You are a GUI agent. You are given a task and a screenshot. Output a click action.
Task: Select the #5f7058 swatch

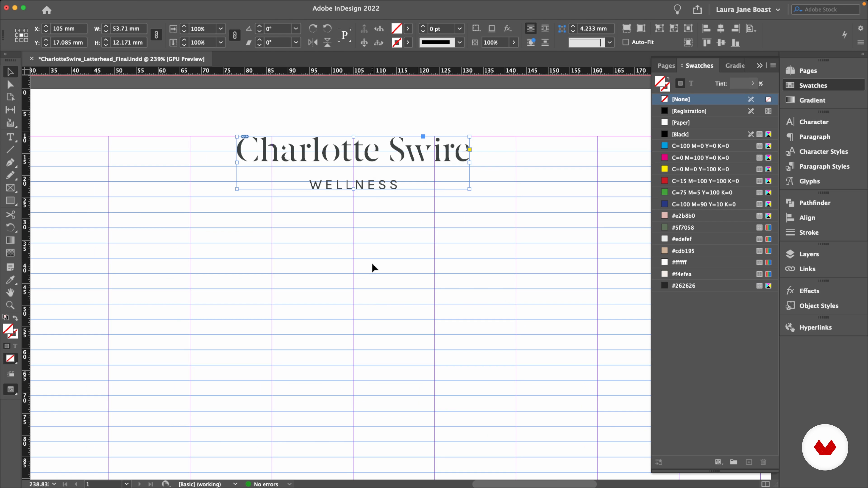715,227
